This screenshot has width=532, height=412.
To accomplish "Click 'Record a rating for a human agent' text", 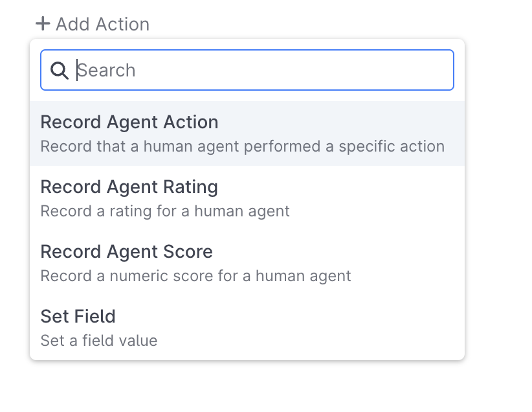I will click(165, 211).
